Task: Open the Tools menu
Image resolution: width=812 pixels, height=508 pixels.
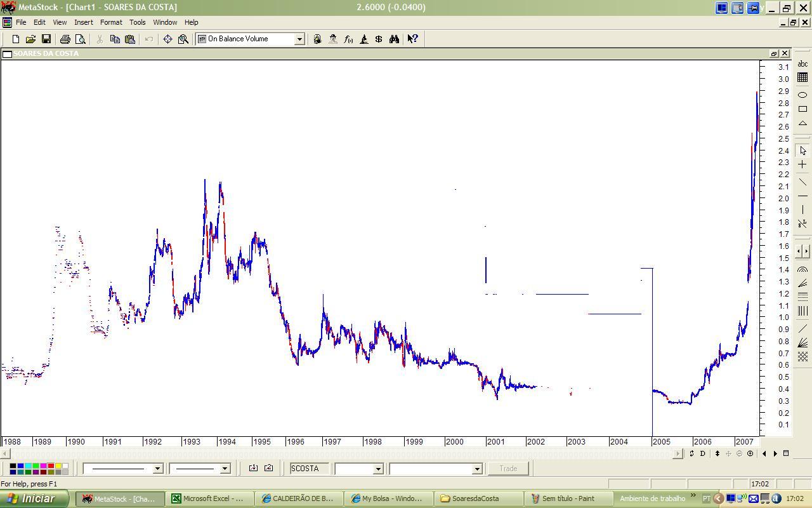Action: click(138, 22)
